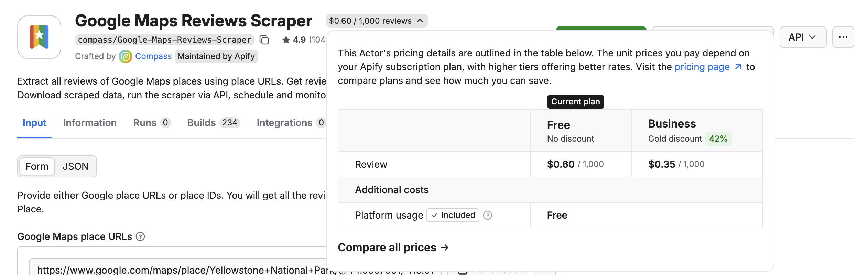868x275 pixels.
Task: Open the ellipsis more-options menu
Action: [843, 37]
